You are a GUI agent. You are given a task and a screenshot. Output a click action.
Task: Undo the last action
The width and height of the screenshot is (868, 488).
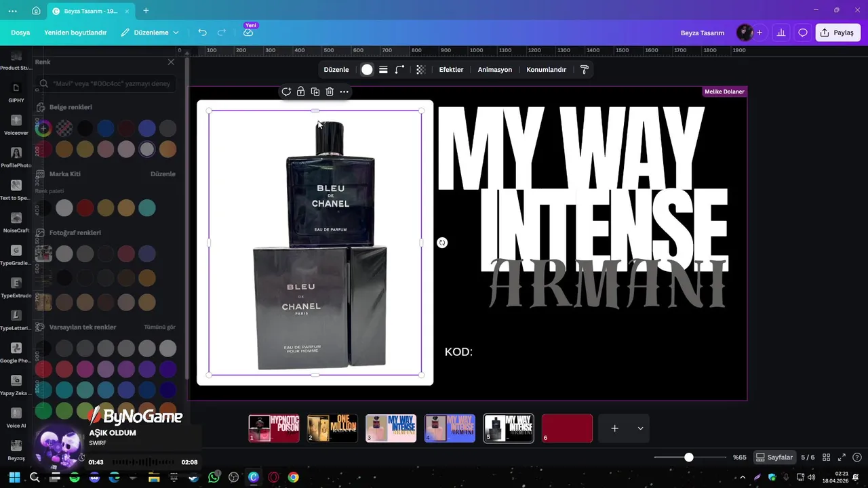[x=202, y=33]
